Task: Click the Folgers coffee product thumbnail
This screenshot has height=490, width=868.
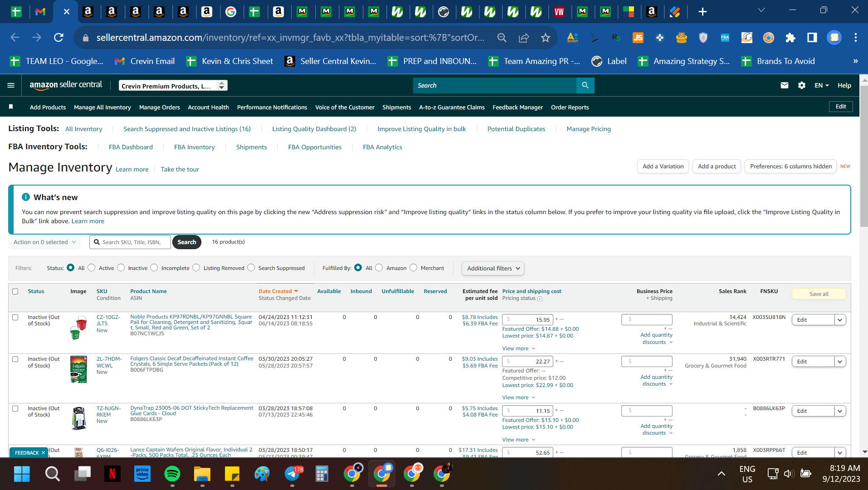Action: tap(78, 369)
